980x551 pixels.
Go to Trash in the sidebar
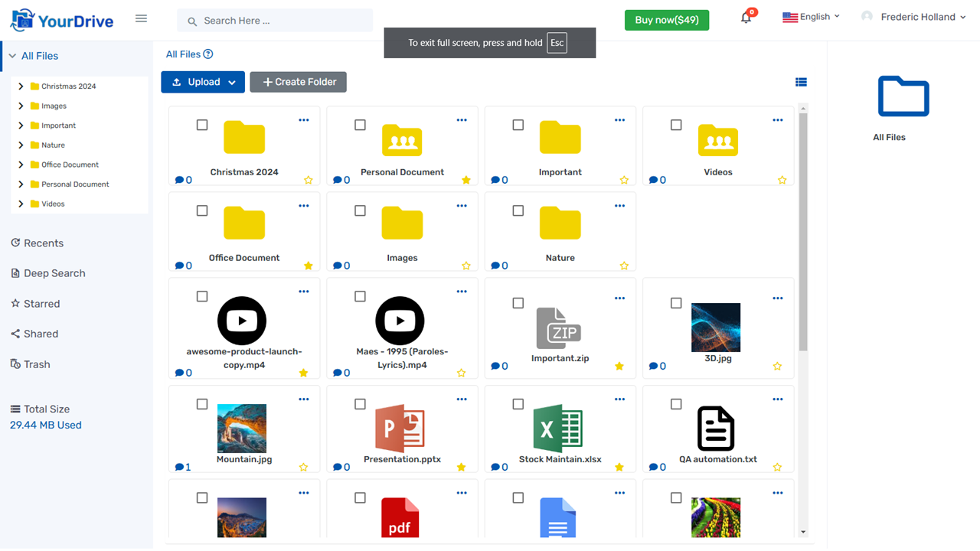(36, 364)
